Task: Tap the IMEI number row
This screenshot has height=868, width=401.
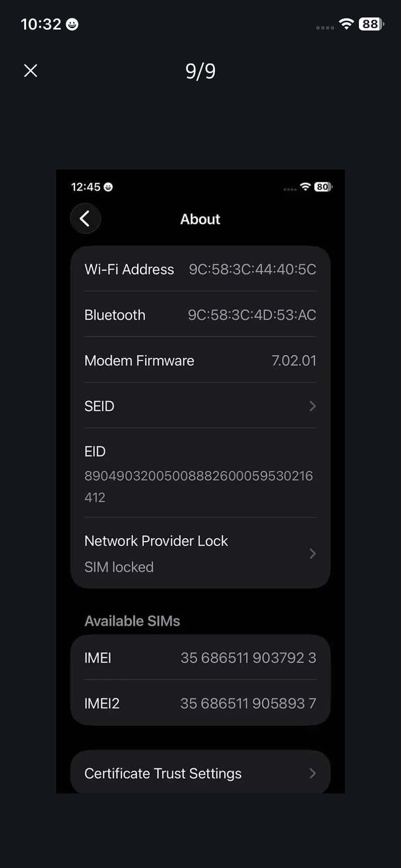Action: point(200,657)
